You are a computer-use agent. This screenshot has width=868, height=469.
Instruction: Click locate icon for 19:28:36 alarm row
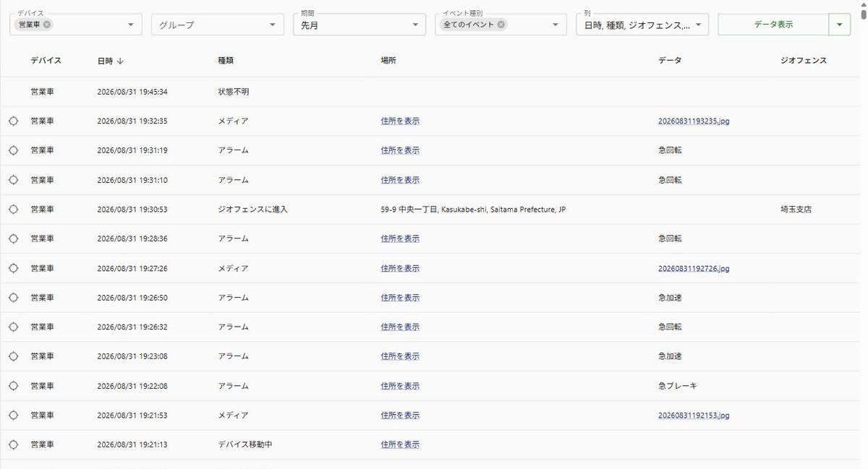pyautogui.click(x=13, y=238)
